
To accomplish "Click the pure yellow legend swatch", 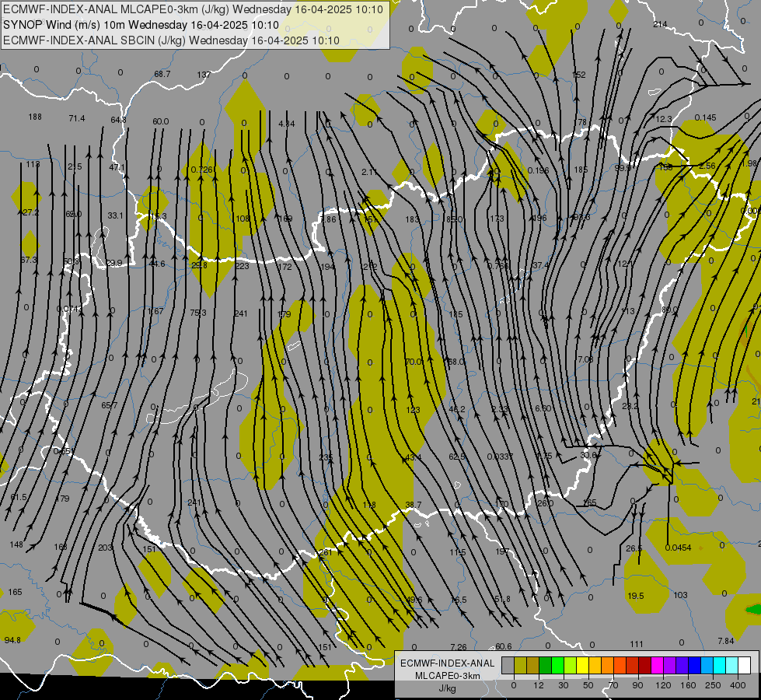I will click(582, 665).
